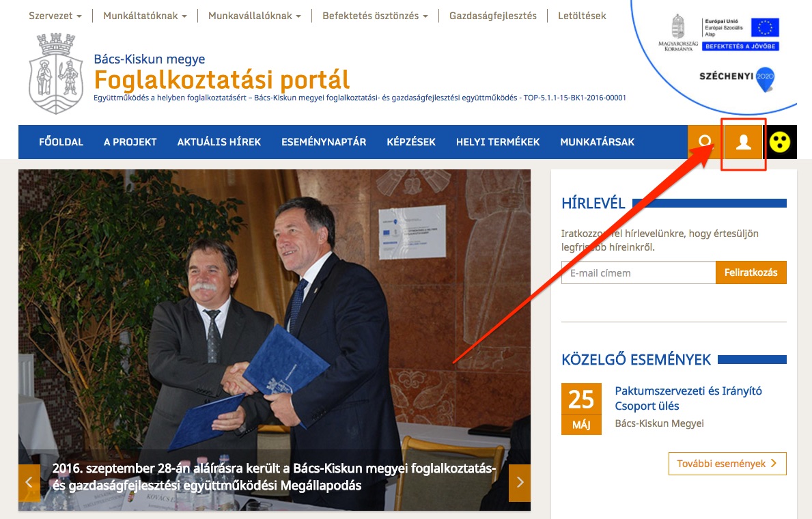The height and width of the screenshot is (519, 812).
Task: Click the Bács-Kiskun megye subtitle text
Action: 149,59
